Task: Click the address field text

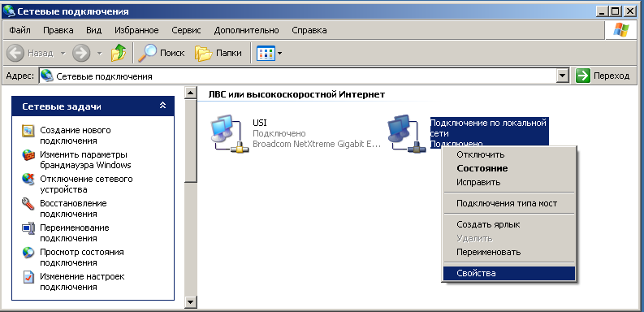Action: point(104,76)
